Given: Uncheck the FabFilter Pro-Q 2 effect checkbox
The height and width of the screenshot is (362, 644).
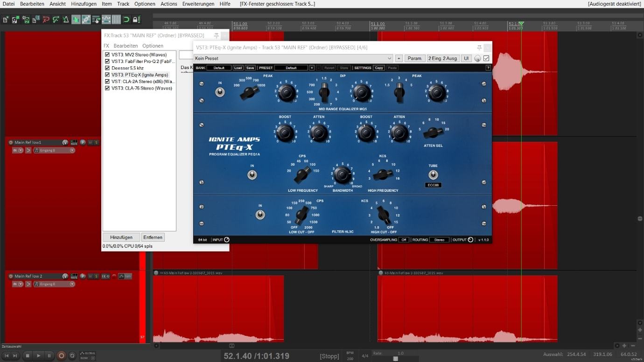Looking at the screenshot, I should click(x=107, y=61).
